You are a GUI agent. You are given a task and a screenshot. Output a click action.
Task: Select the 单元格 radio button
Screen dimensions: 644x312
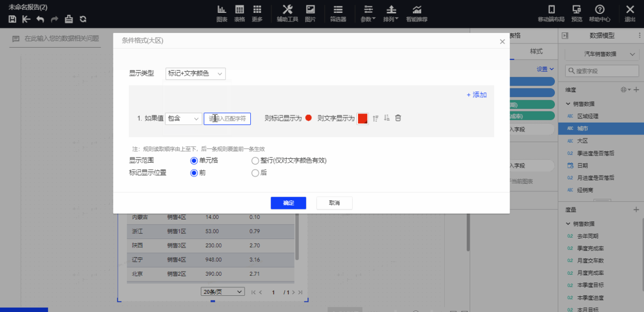pos(194,161)
